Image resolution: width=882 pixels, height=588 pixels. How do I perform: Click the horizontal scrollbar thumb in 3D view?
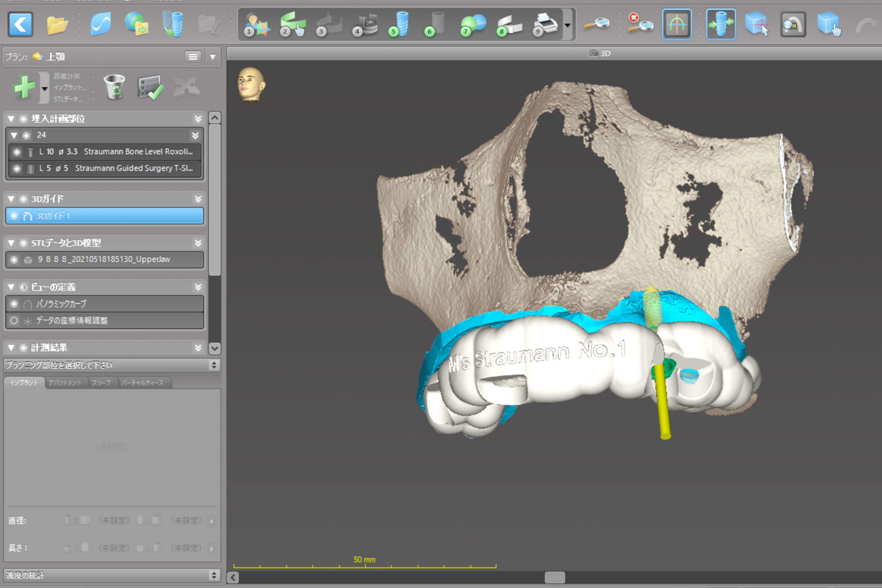coord(555,577)
